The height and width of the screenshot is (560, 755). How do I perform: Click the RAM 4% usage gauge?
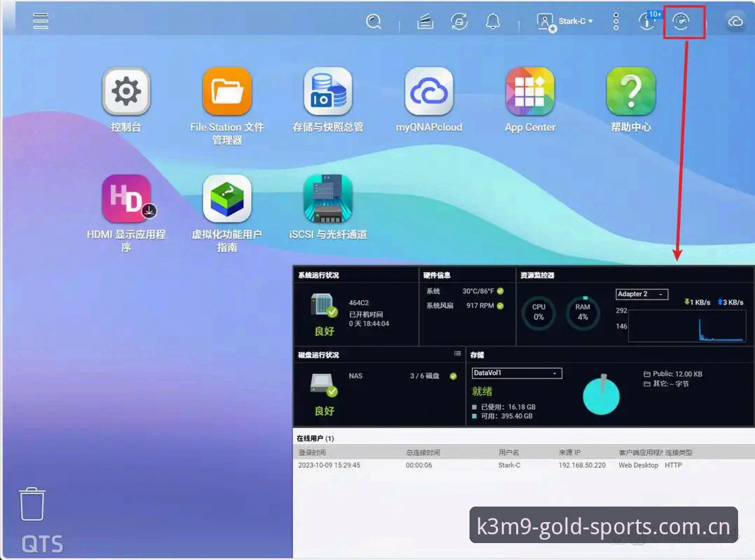[582, 312]
